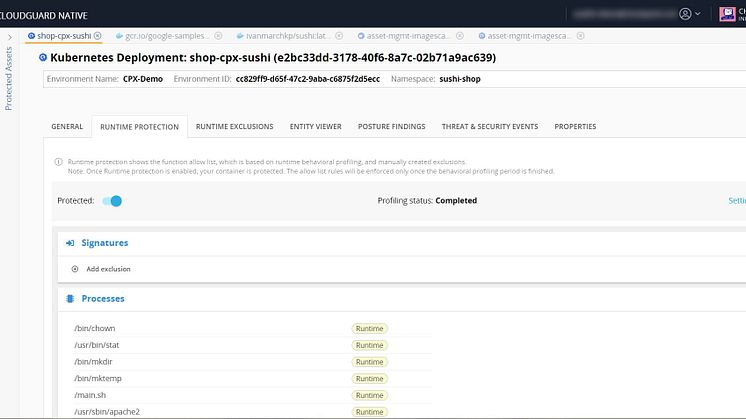Click the Add exclusion plus icon
Viewport: 746px width, 419px height.
coord(75,269)
